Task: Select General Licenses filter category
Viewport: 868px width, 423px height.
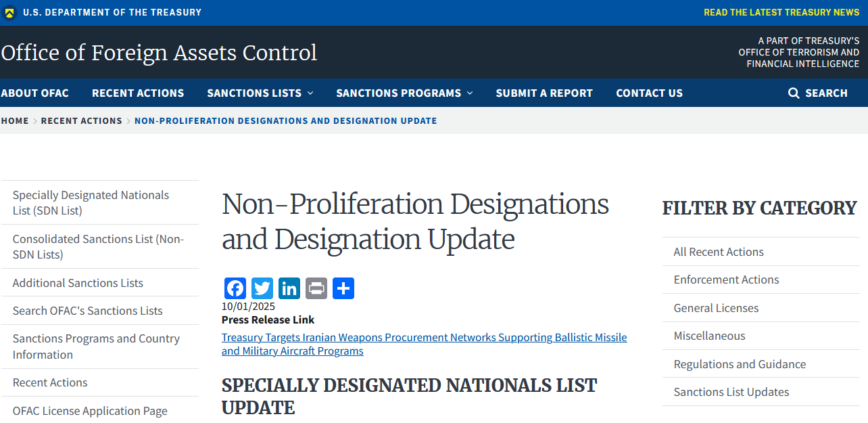Action: [x=716, y=308]
